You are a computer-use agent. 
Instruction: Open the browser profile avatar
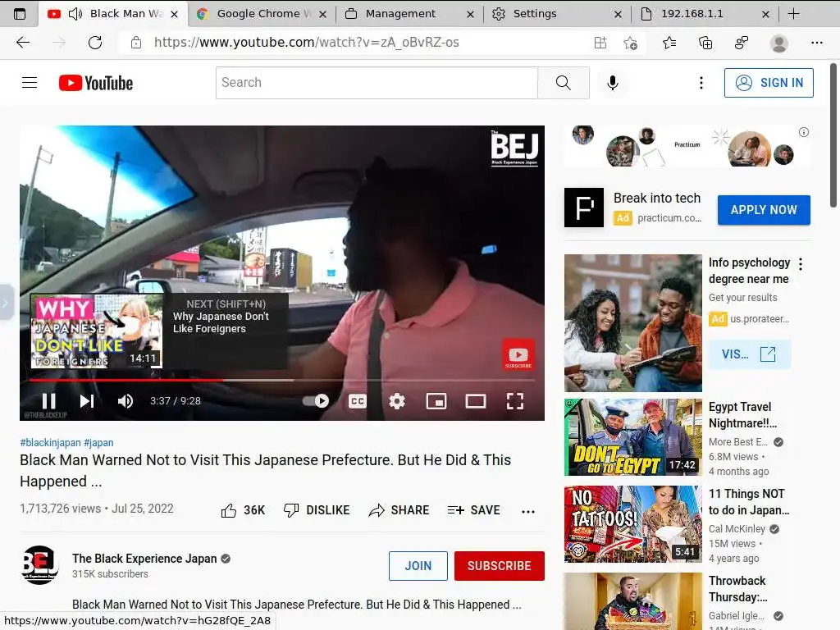779,43
